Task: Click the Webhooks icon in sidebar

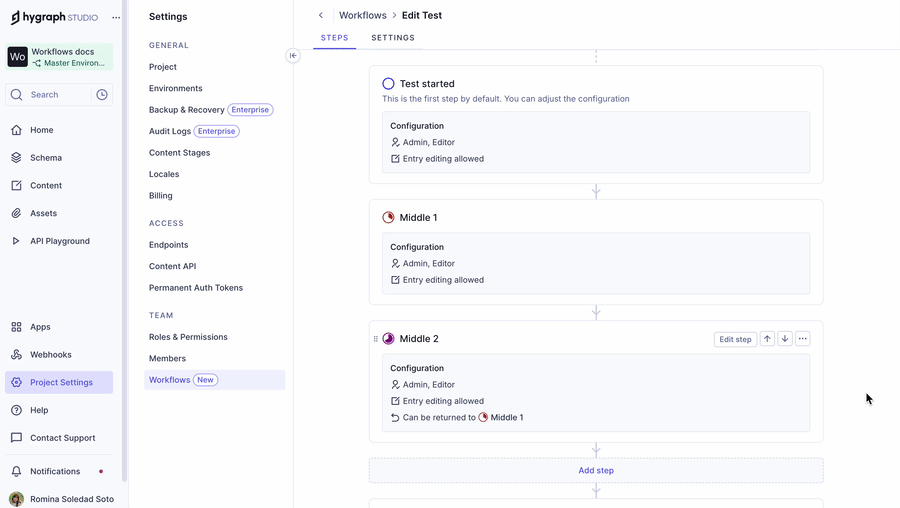Action: (16, 355)
